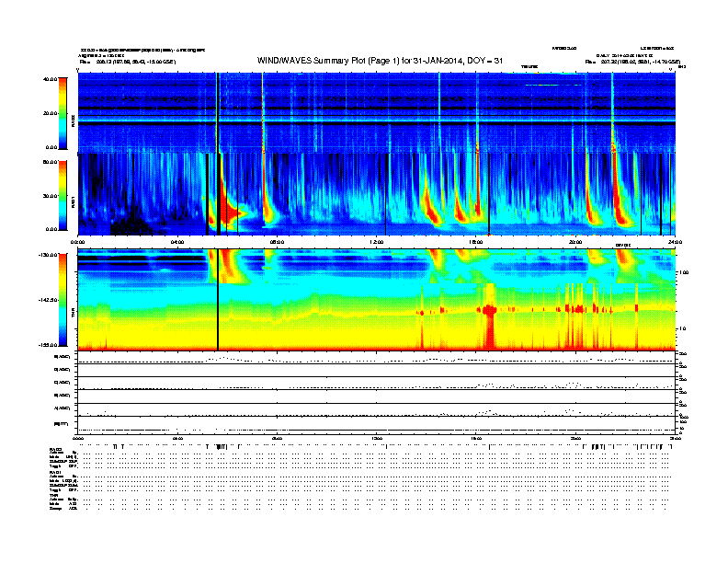
Task: Click the red emission spike near 16:30 in TNR
Action: point(489,316)
